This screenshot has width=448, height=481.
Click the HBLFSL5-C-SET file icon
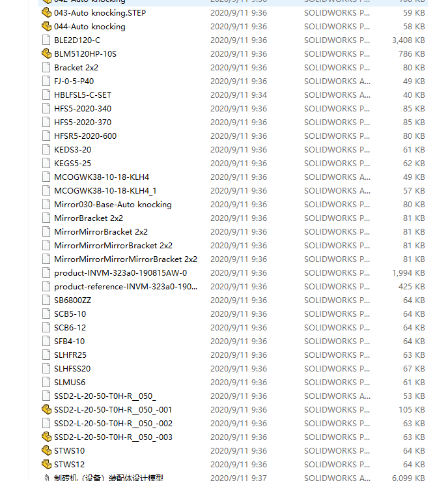coord(46,95)
